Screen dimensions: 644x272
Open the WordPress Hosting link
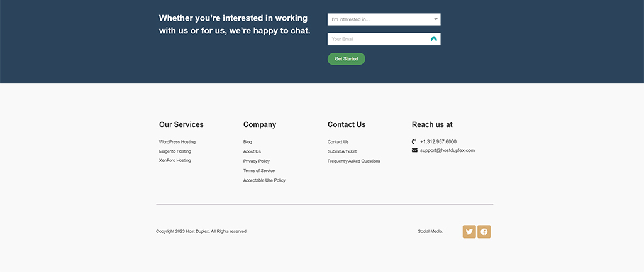click(x=177, y=142)
